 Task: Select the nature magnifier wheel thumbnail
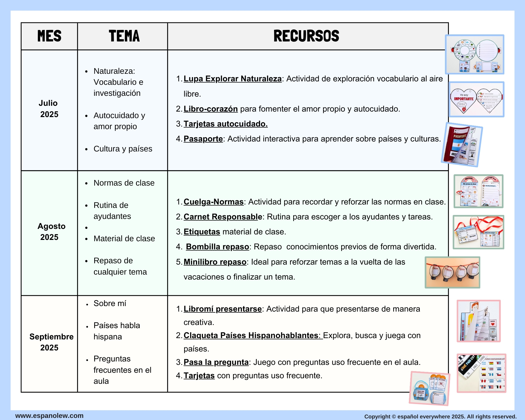[x=475, y=54]
